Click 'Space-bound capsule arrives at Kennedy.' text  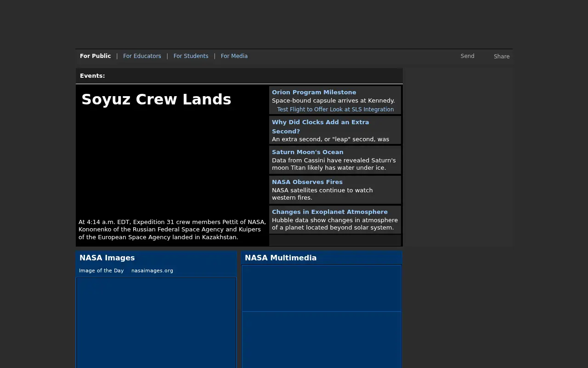[x=333, y=101]
